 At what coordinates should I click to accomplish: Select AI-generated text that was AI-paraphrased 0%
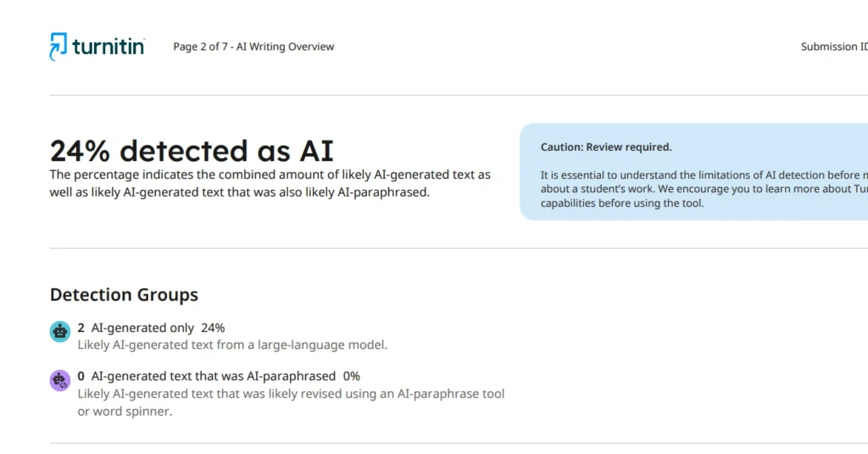(x=219, y=376)
